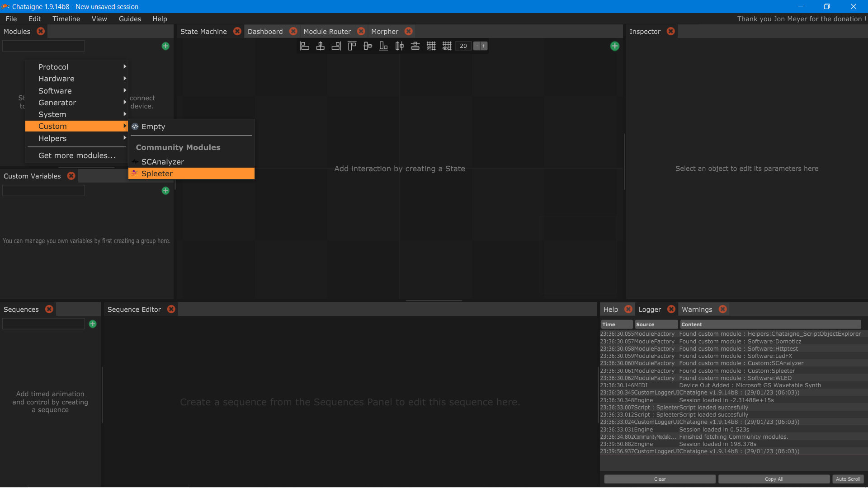This screenshot has width=868, height=488.
Task: Add a new sequence with green plus
Action: pos(93,324)
